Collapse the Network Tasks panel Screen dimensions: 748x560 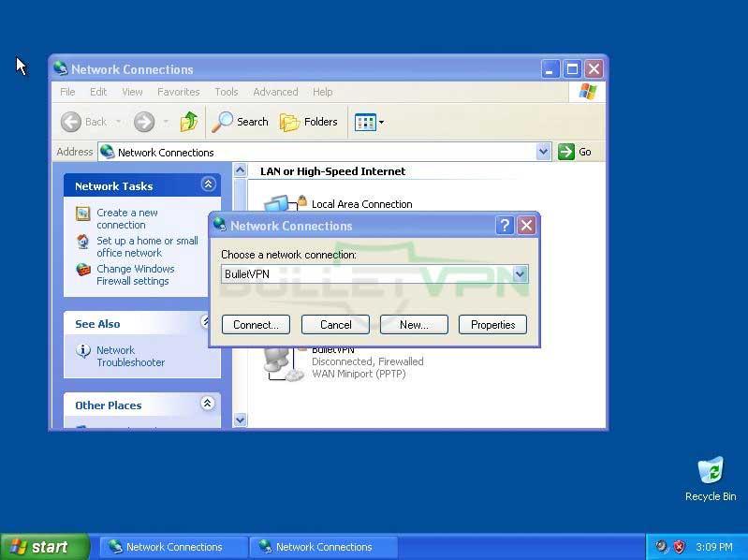208,184
